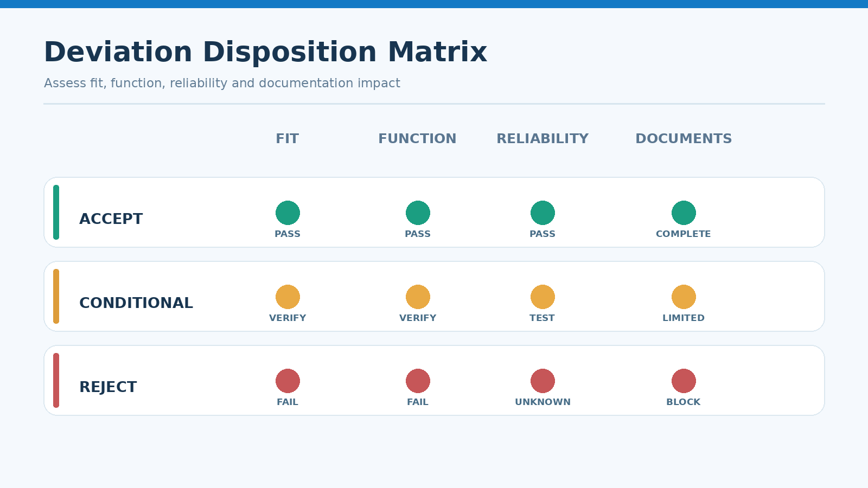Click the red accent bar on Reject row
The width and height of the screenshot is (868, 488).
point(56,380)
